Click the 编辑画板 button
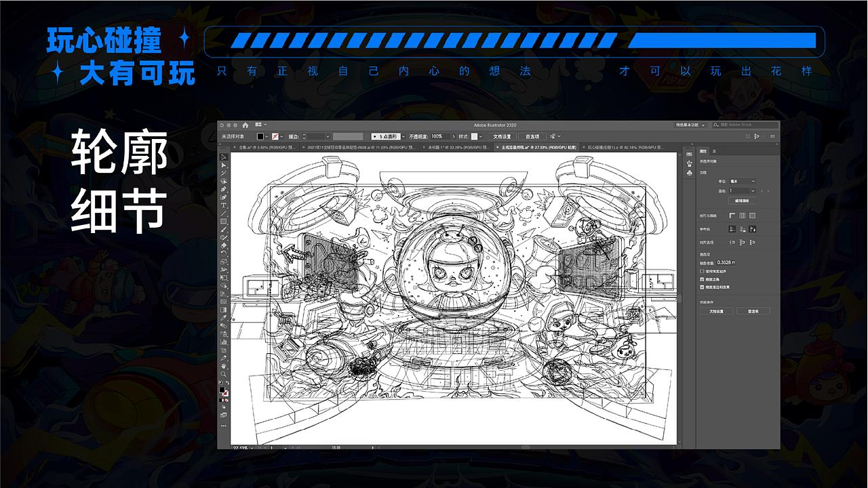 click(x=742, y=201)
